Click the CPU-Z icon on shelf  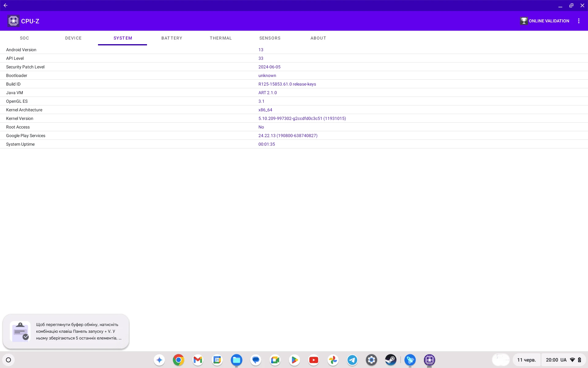(x=429, y=360)
